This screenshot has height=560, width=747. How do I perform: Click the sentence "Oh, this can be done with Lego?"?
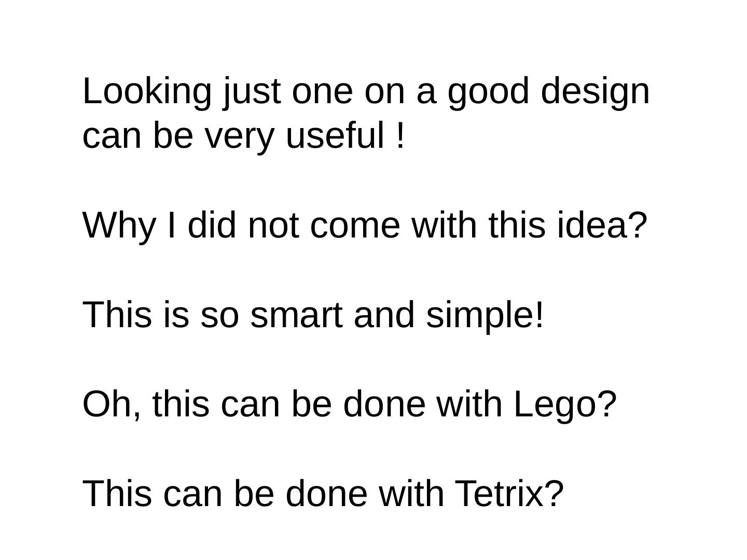click(x=349, y=404)
